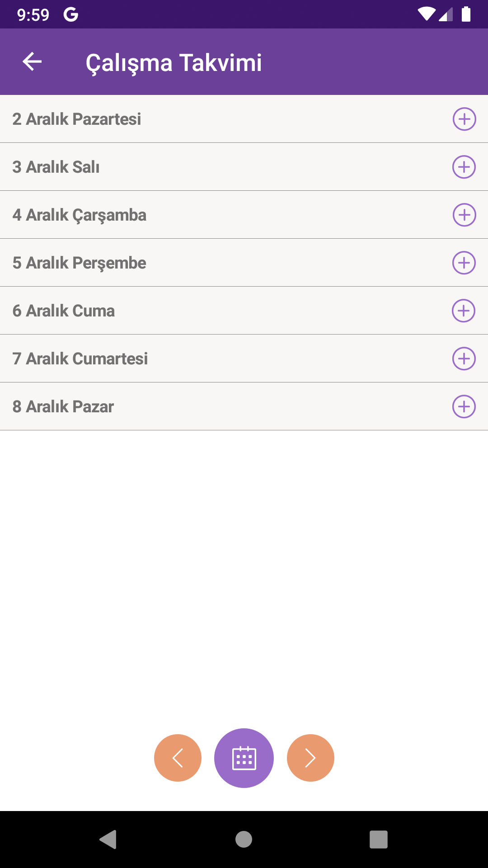Add entry for 2 Aralık Pazartesi
Screen dimensions: 488x868
tap(464, 119)
